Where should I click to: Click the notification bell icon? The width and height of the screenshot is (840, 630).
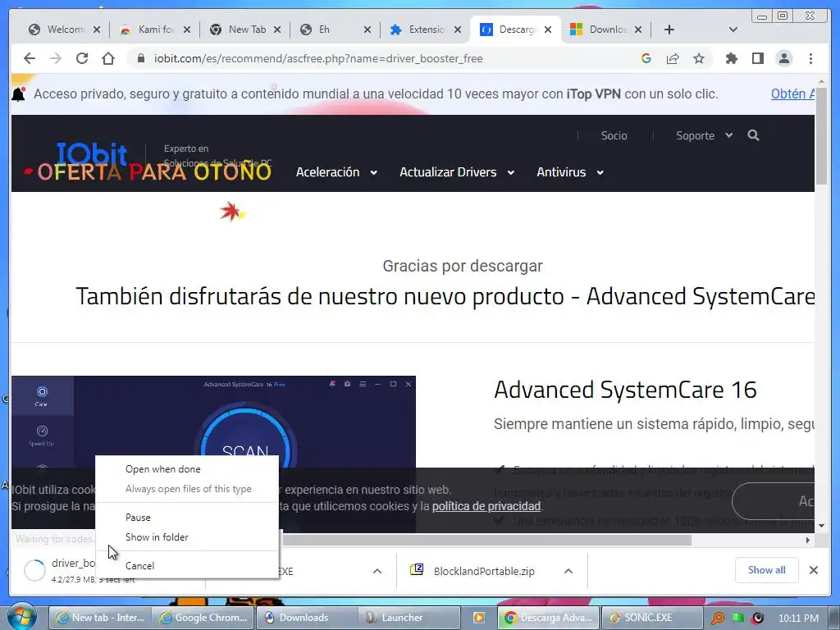(18, 94)
